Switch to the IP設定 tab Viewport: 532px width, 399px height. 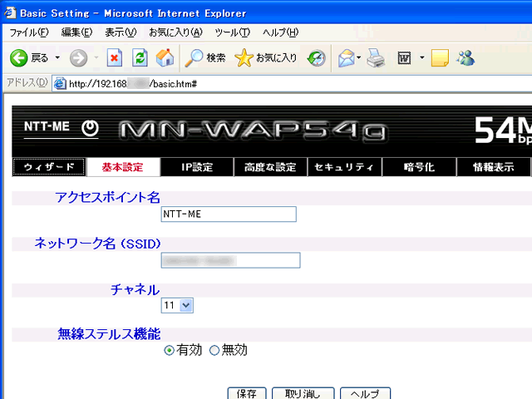(x=197, y=167)
